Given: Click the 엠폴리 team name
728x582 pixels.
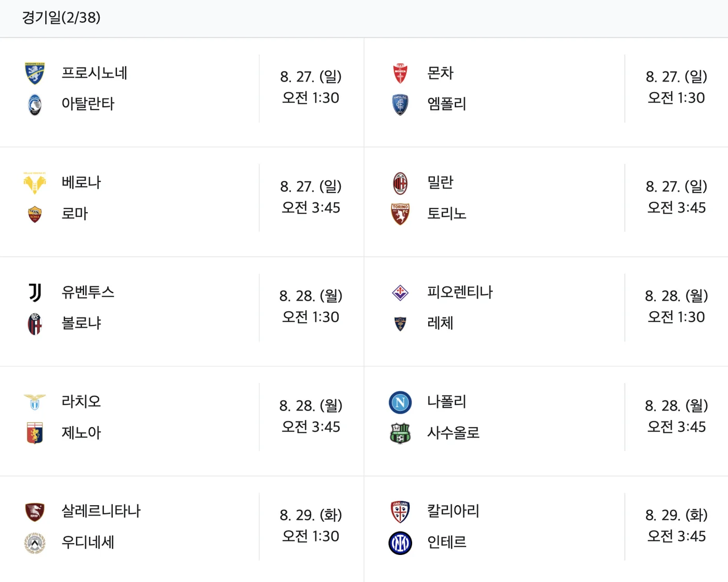Looking at the screenshot, I should 446,104.
